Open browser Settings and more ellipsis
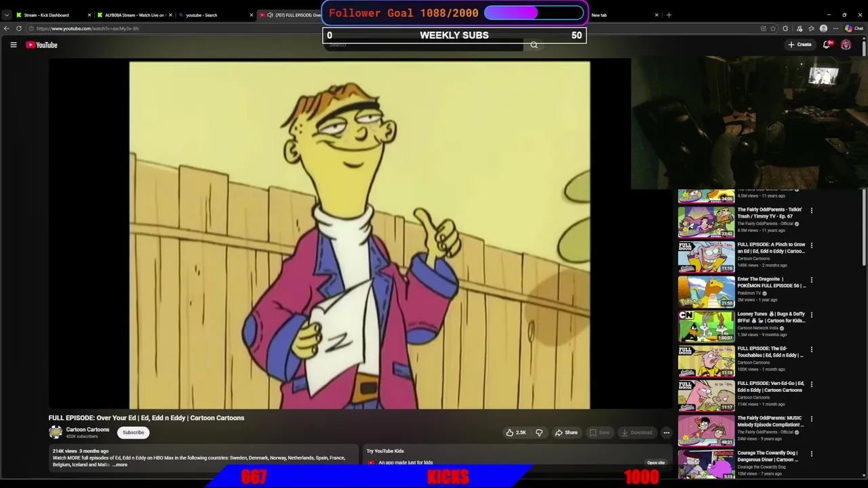This screenshot has height=488, width=868. [x=835, y=28]
